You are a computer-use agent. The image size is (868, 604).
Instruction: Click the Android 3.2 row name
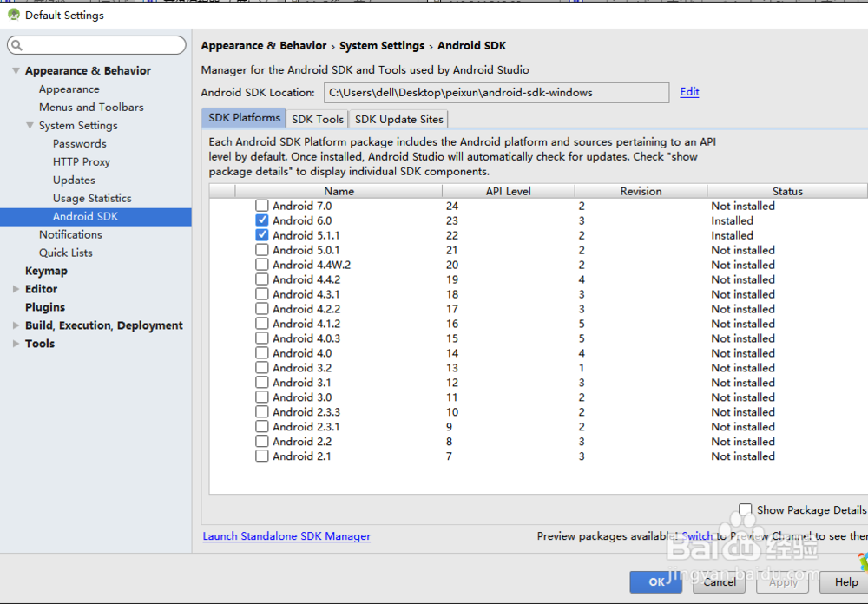pos(302,368)
